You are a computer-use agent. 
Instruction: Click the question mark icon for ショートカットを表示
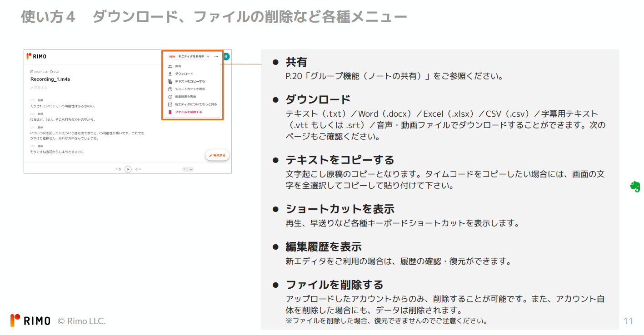point(170,89)
